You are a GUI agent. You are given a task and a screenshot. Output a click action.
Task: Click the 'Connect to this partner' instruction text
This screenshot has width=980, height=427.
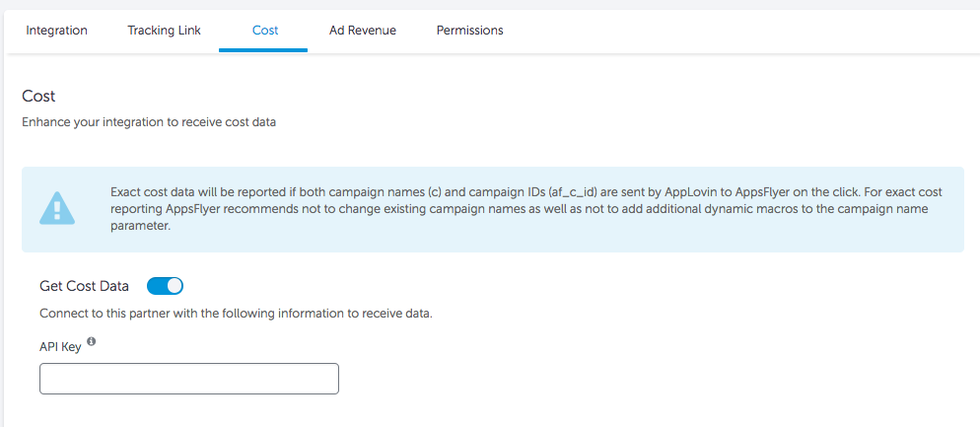(236, 314)
